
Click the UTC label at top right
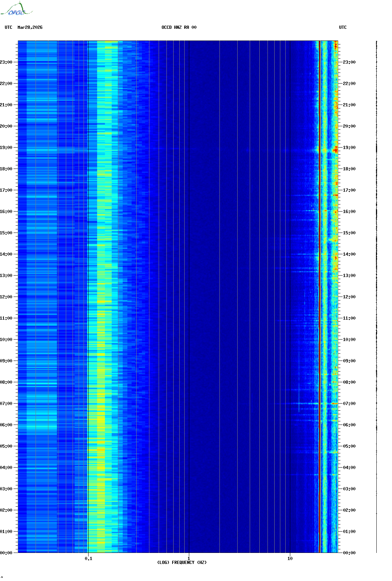[x=343, y=27]
